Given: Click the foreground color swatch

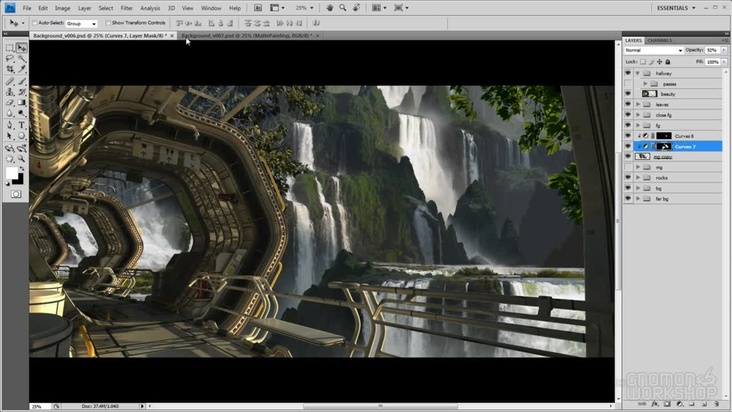Looking at the screenshot, I should click(12, 174).
